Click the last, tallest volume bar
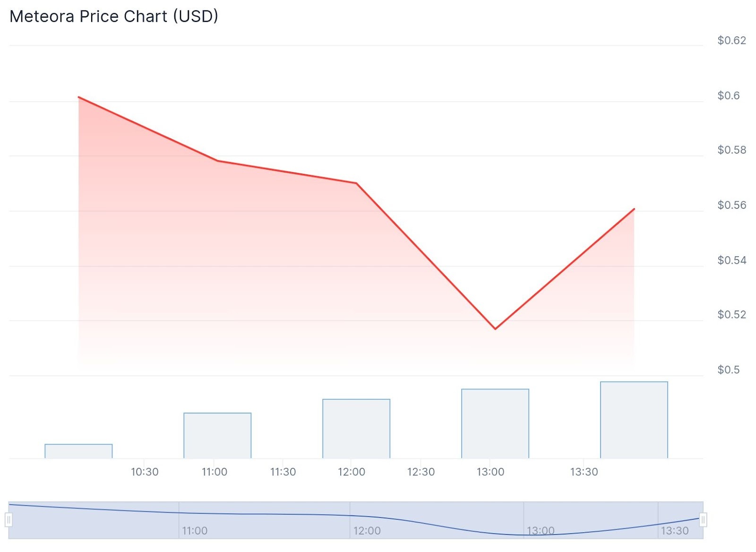The height and width of the screenshot is (552, 756). [x=634, y=420]
